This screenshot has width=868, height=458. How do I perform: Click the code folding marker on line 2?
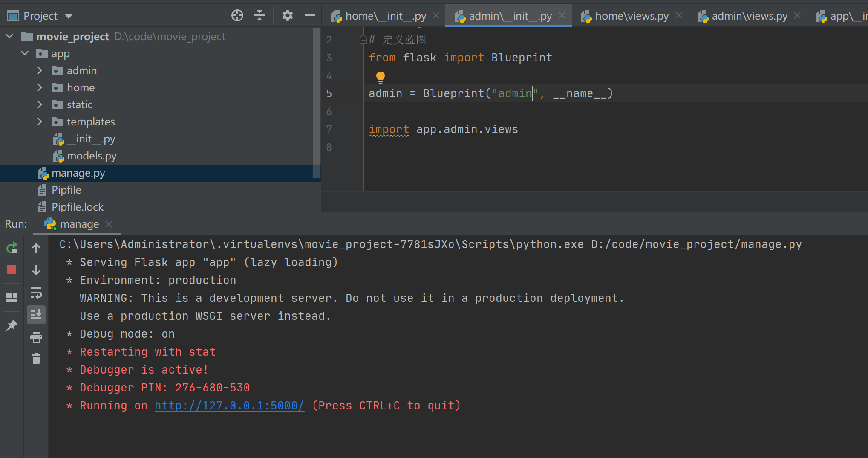tap(363, 40)
